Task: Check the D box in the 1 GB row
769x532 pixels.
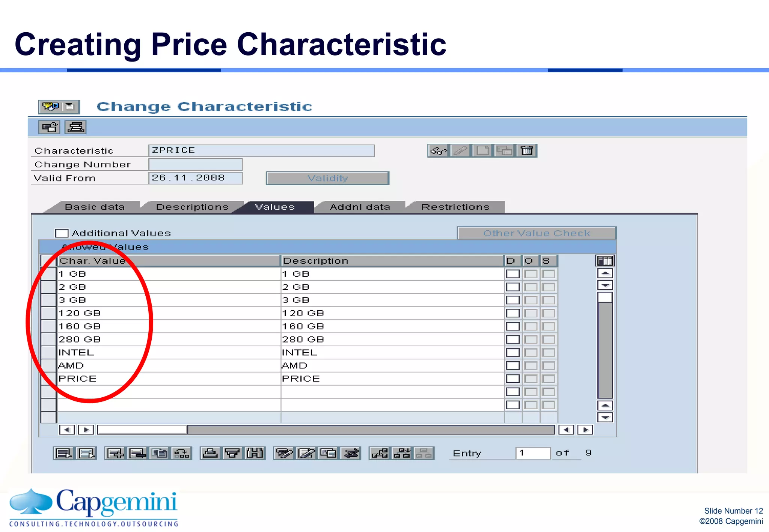Action: [513, 274]
